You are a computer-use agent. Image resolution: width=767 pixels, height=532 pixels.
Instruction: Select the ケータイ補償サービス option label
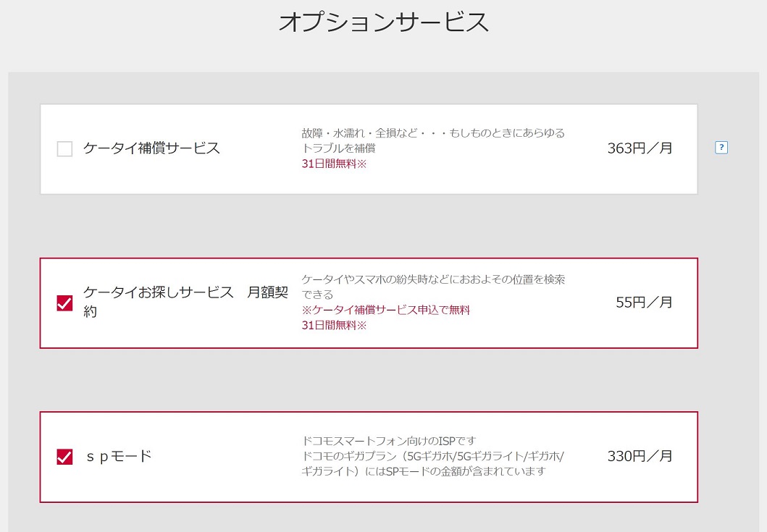pyautogui.click(x=151, y=148)
